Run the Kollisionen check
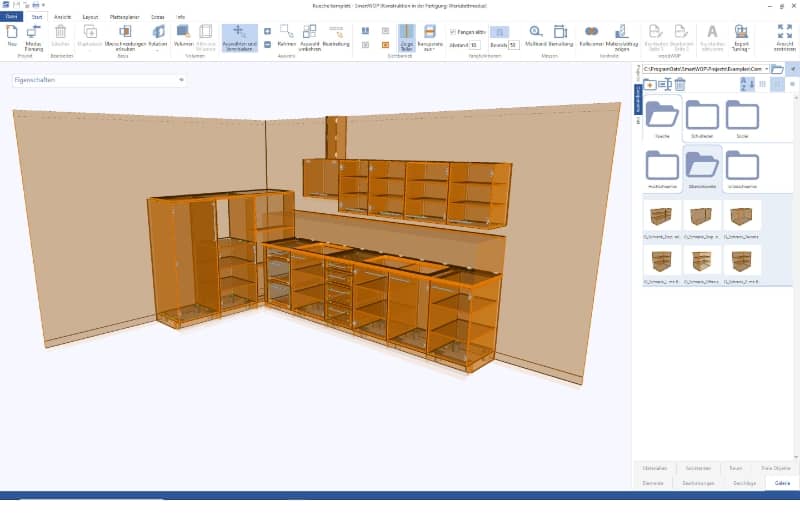 (592, 36)
